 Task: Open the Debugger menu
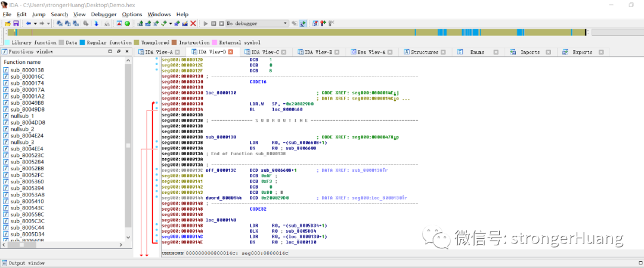coord(104,14)
